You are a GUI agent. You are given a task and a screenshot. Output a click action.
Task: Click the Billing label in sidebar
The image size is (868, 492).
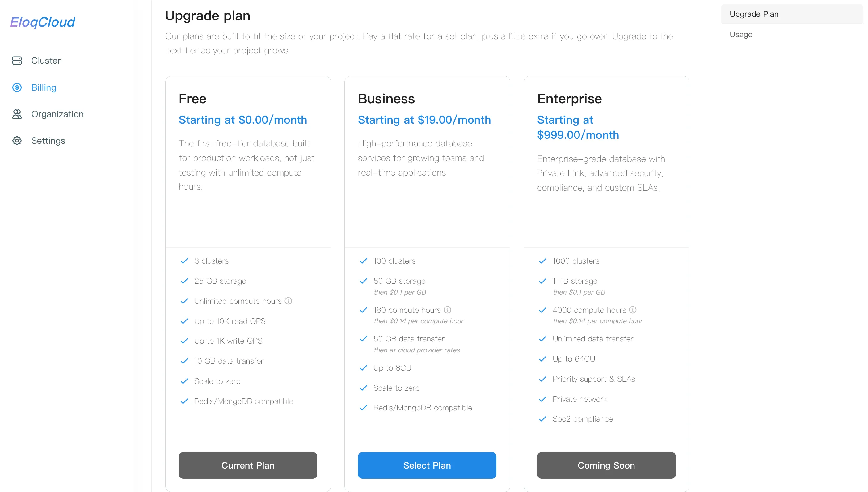coord(44,87)
